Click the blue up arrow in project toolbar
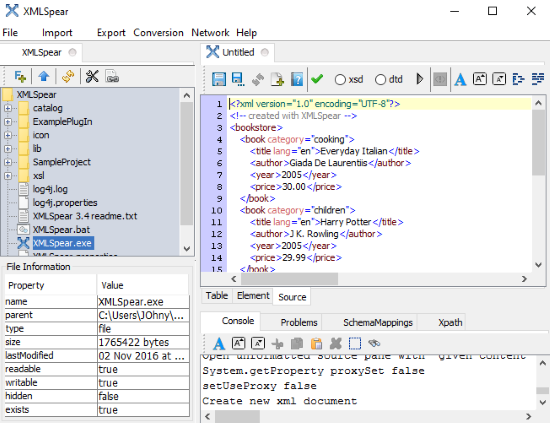The height and width of the screenshot is (423, 550). (44, 76)
